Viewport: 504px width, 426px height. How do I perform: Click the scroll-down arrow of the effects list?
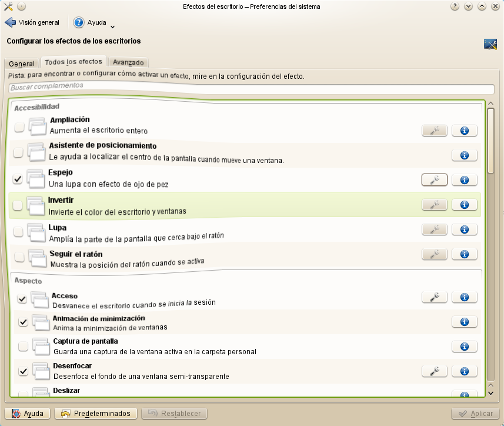(490, 393)
